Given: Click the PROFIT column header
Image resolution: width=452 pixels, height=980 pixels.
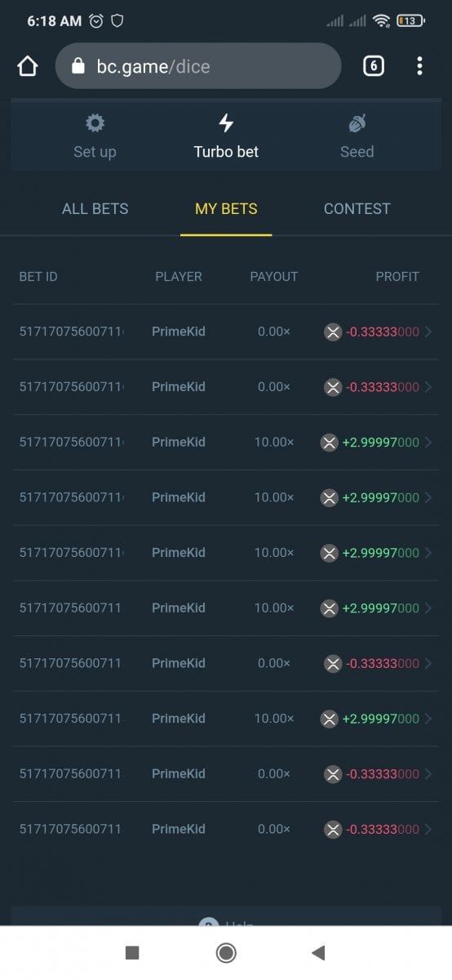Looking at the screenshot, I should (397, 277).
